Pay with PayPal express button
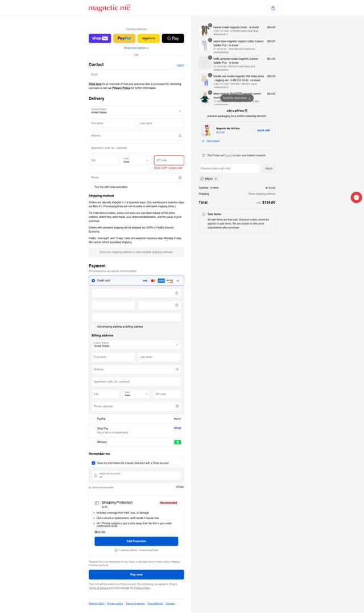Screen dimensions: 364x613 point(124,38)
